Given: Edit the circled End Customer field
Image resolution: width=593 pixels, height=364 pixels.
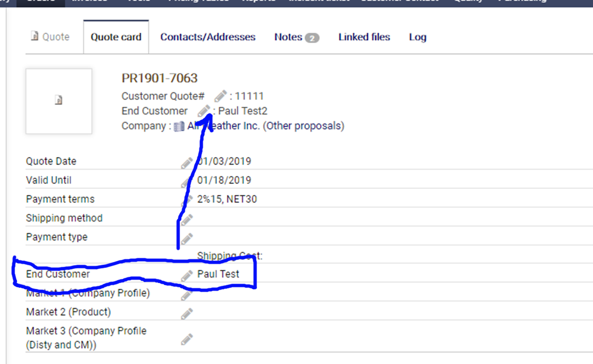Looking at the screenshot, I should (187, 274).
